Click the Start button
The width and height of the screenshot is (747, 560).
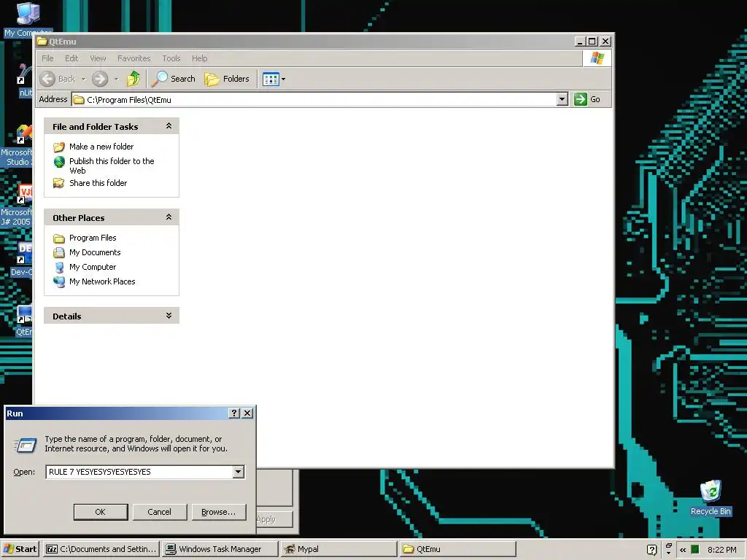tap(20, 549)
